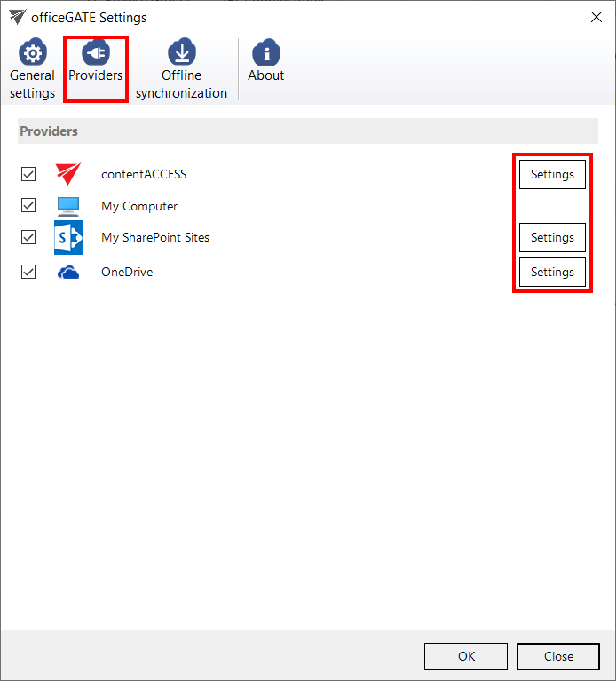Click the OneDrive provider name
616x681 pixels.
point(127,272)
